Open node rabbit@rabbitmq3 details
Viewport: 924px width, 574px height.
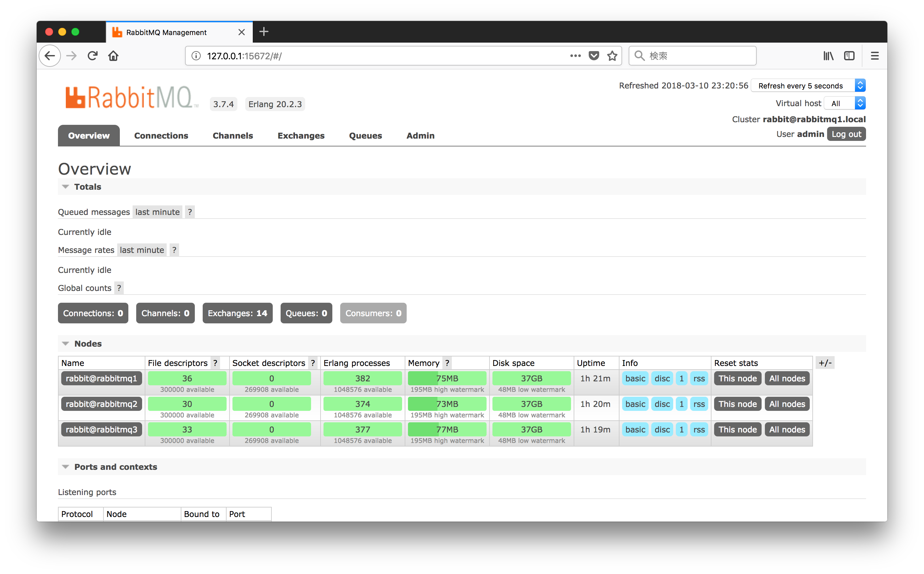coord(101,430)
